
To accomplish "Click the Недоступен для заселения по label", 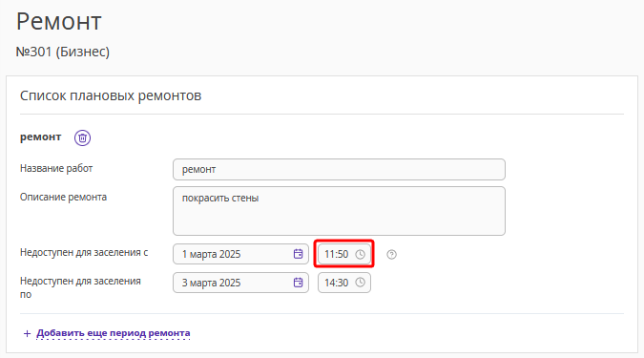I will coord(80,287).
